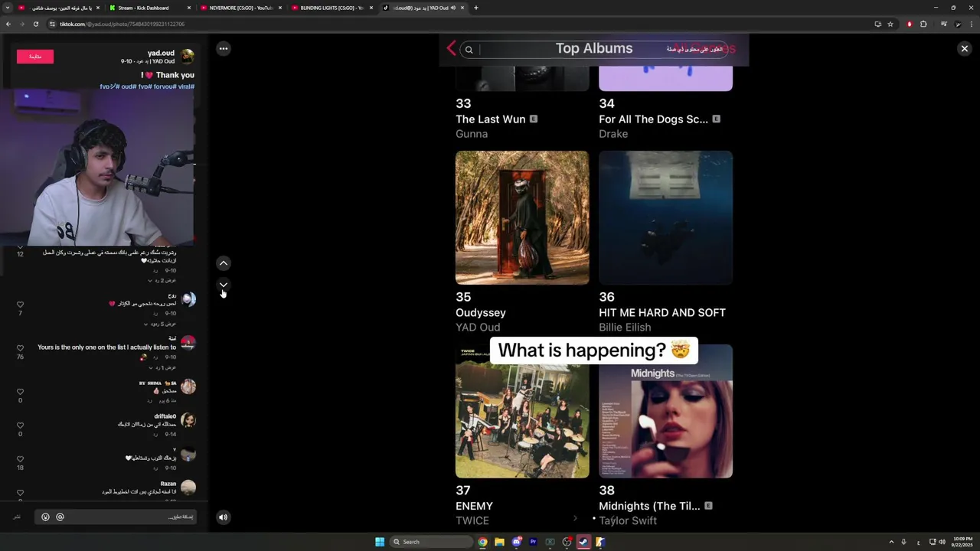
Task: Open Steam from the taskbar
Action: (583, 542)
